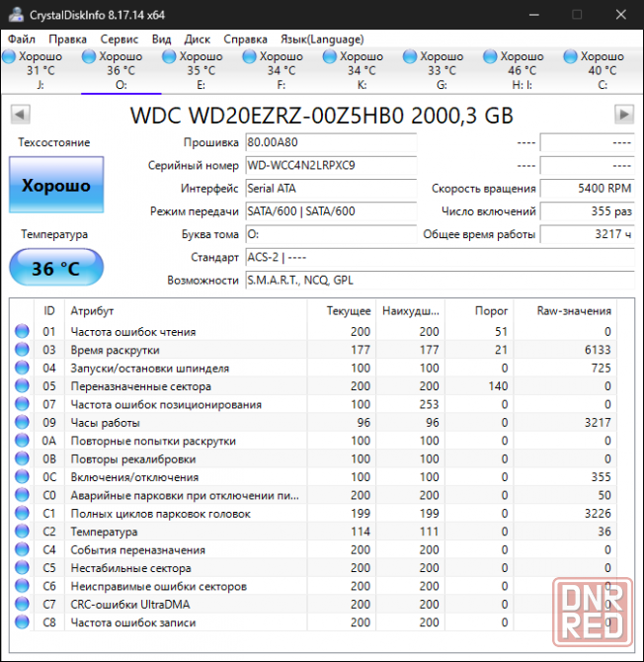644x662 pixels.
Task: Open the Сервис menu
Action: 120,39
